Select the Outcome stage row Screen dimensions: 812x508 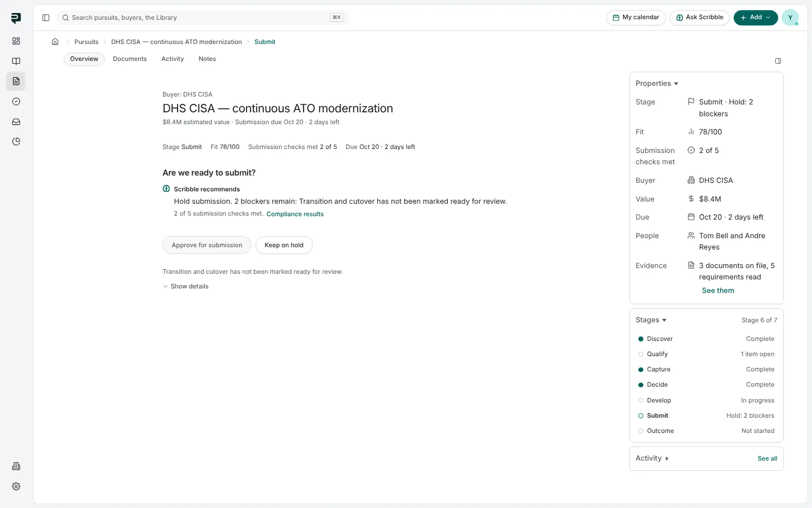(706, 431)
